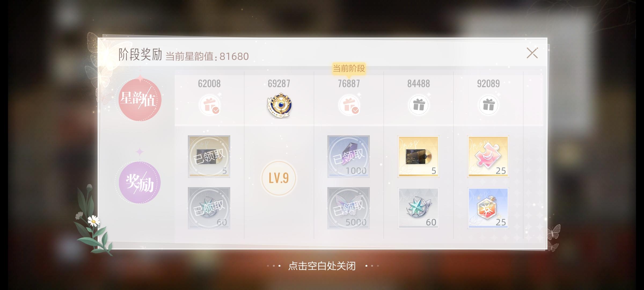This screenshot has height=290, width=644.
Task: Open the gray gift icon under 92089
Action: tap(488, 105)
